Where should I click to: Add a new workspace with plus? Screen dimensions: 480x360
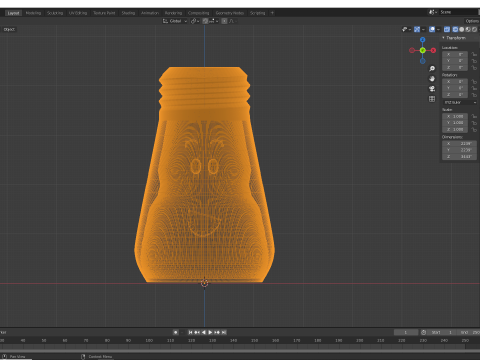point(272,13)
